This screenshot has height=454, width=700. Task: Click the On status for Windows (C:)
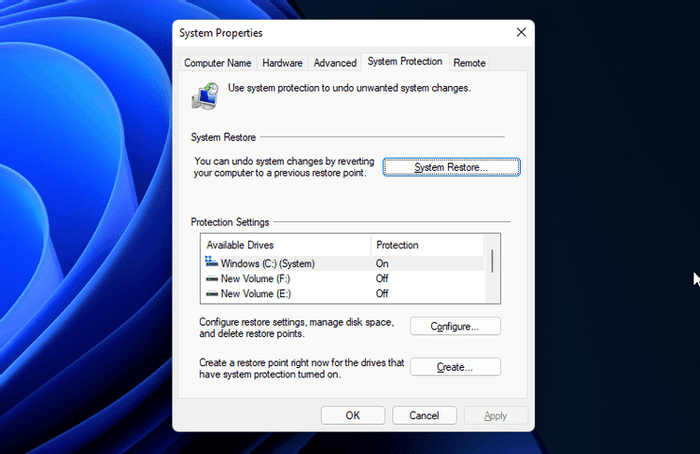coord(382,263)
